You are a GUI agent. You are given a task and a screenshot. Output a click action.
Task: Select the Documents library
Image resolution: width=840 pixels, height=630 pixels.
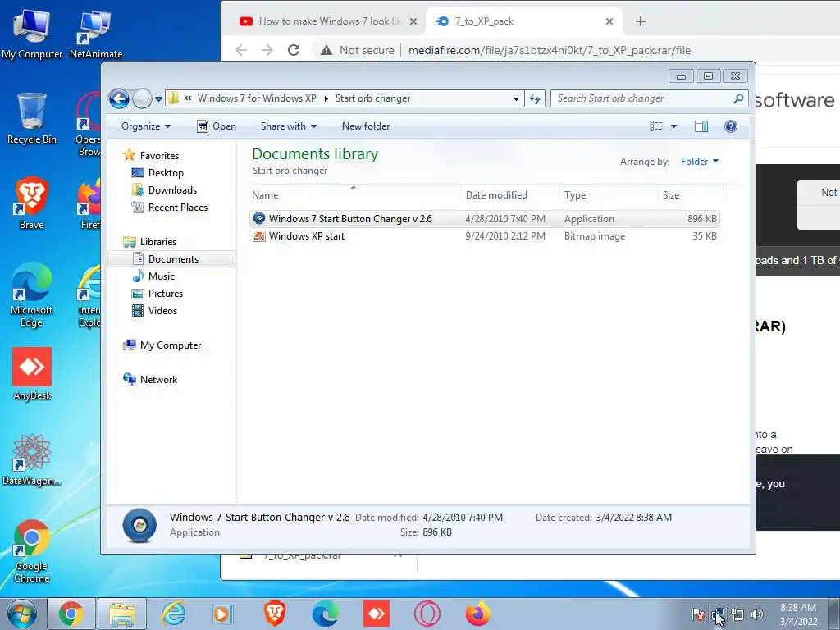[171, 258]
